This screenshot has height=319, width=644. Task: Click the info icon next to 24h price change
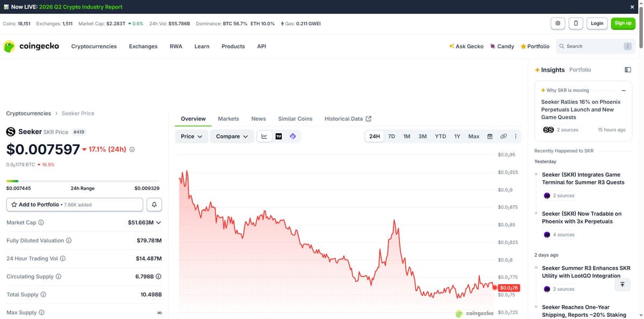(x=132, y=150)
